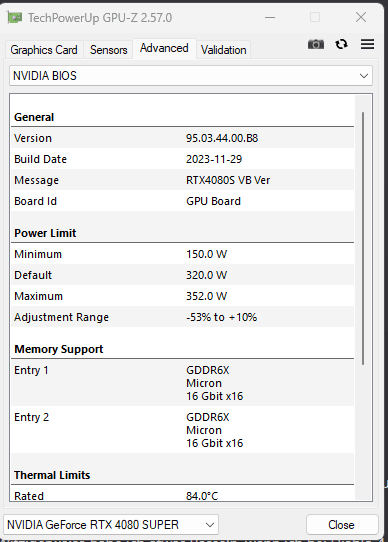The image size is (388, 542).
Task: Minimize the GPU-Z window
Action: [270, 17]
